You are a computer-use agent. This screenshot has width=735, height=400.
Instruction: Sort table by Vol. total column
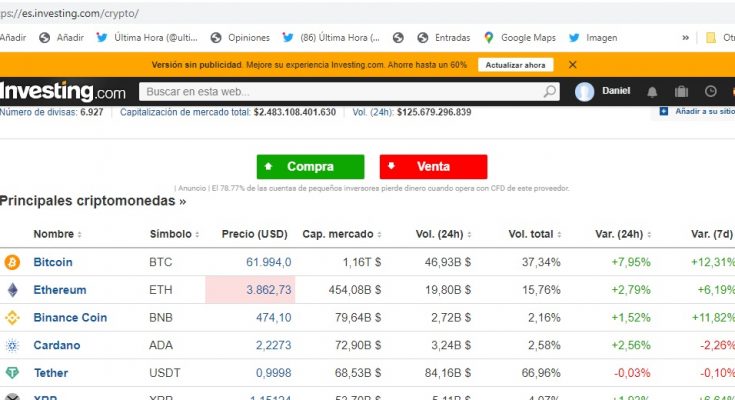point(535,234)
